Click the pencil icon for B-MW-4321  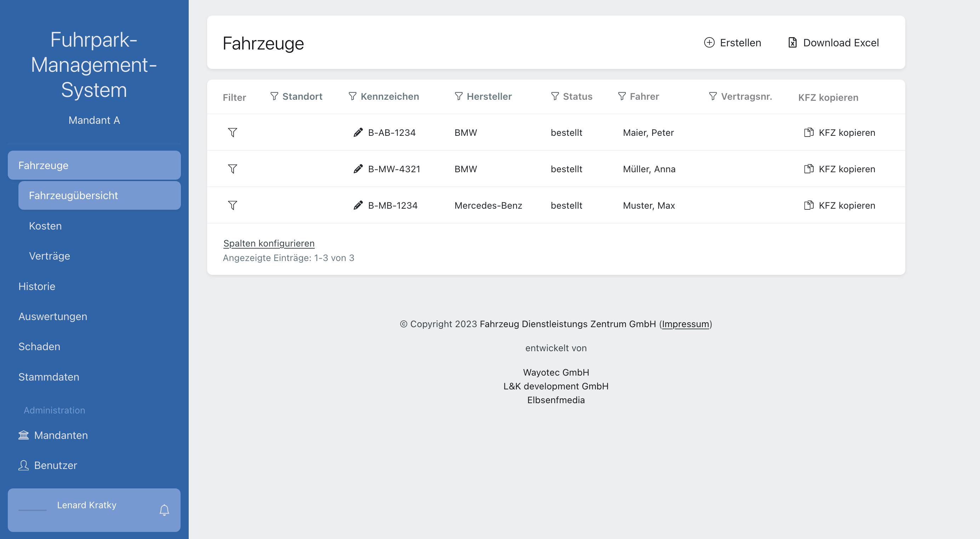[358, 169]
